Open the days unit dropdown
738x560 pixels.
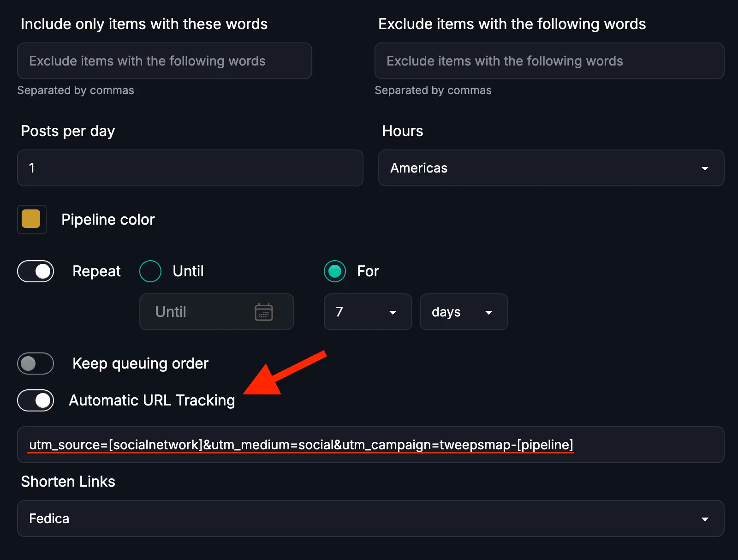tap(463, 312)
